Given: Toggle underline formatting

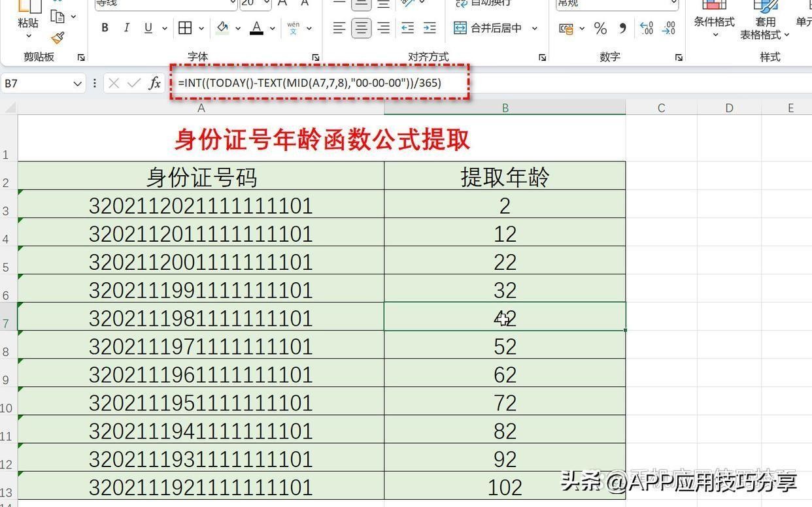Looking at the screenshot, I should pyautogui.click(x=148, y=28).
